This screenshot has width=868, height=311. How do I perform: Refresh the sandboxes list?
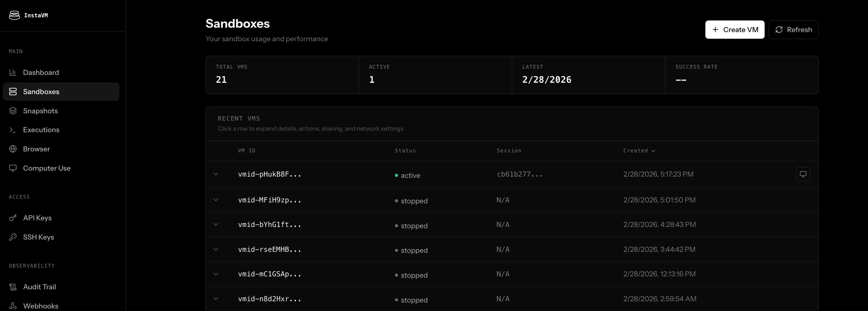pyautogui.click(x=794, y=30)
